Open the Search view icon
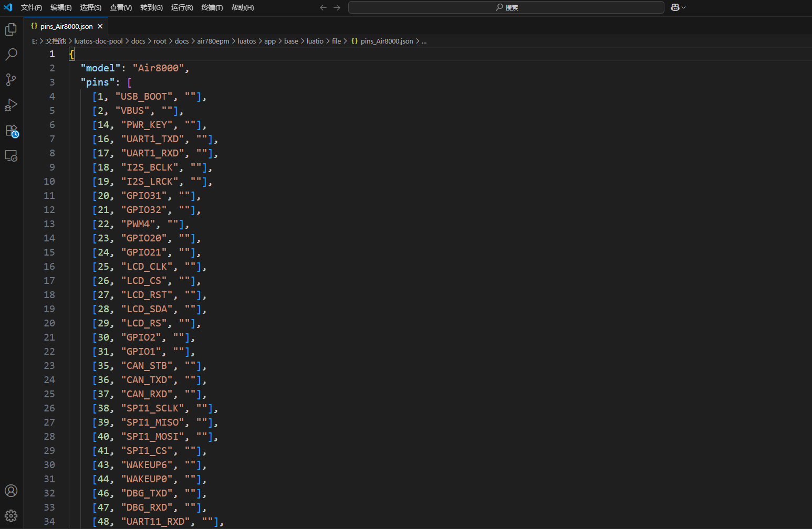Screen dimensions: 812x529 pyautogui.click(x=11, y=54)
